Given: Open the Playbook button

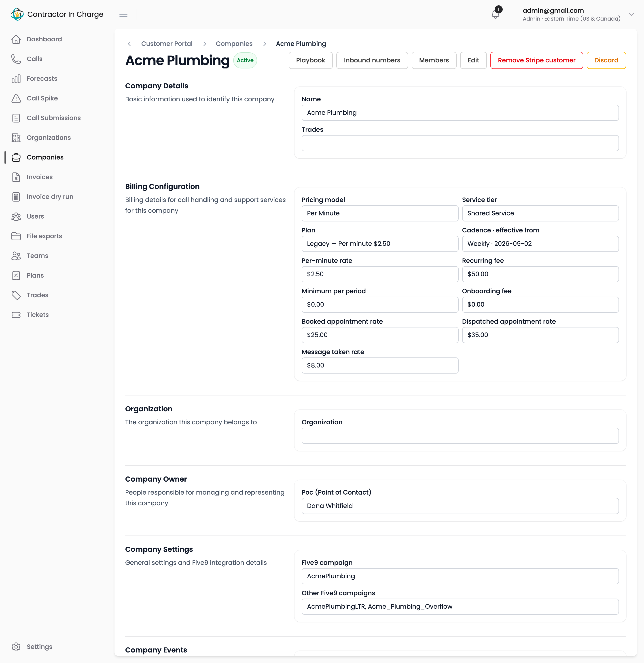Looking at the screenshot, I should pyautogui.click(x=311, y=60).
